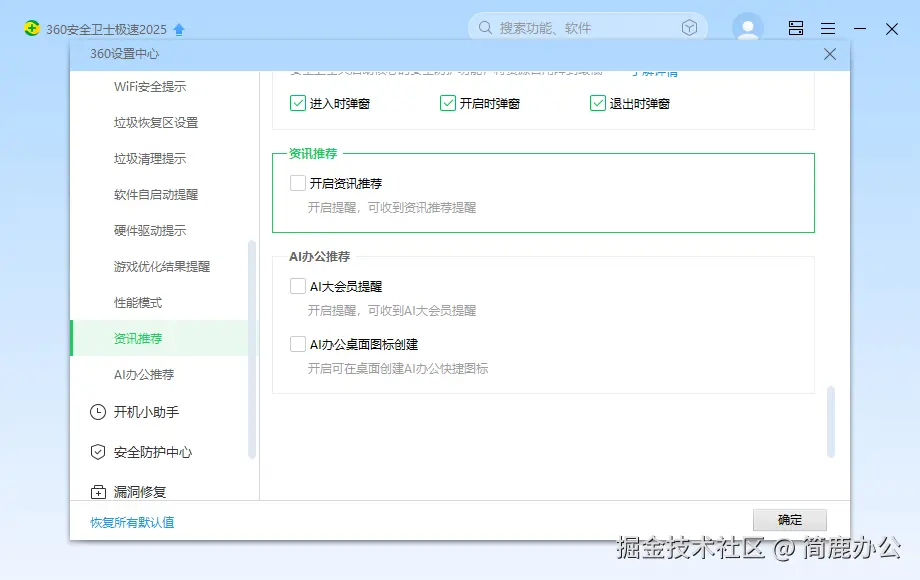Open the hamburger main menu

coord(828,28)
